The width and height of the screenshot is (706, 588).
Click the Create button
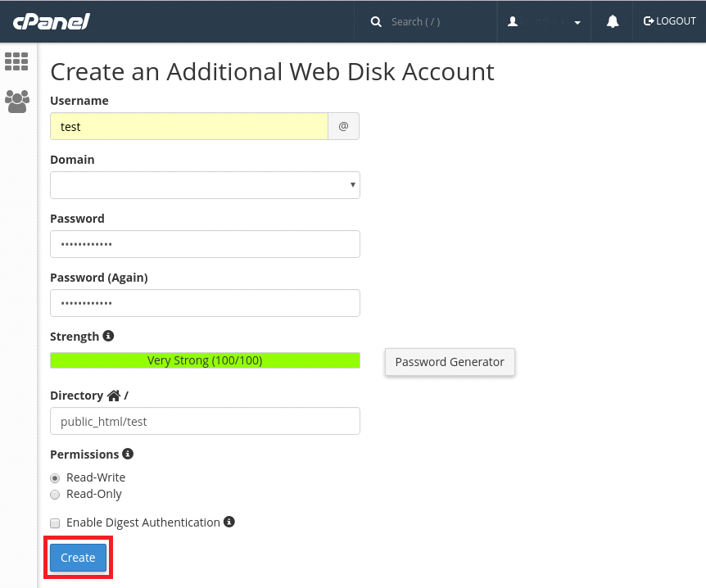tap(78, 557)
